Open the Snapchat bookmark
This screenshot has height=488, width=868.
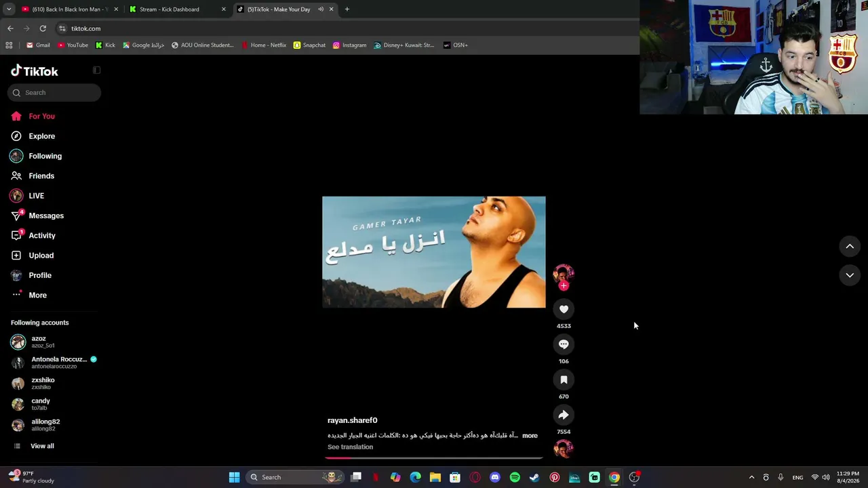(309, 45)
